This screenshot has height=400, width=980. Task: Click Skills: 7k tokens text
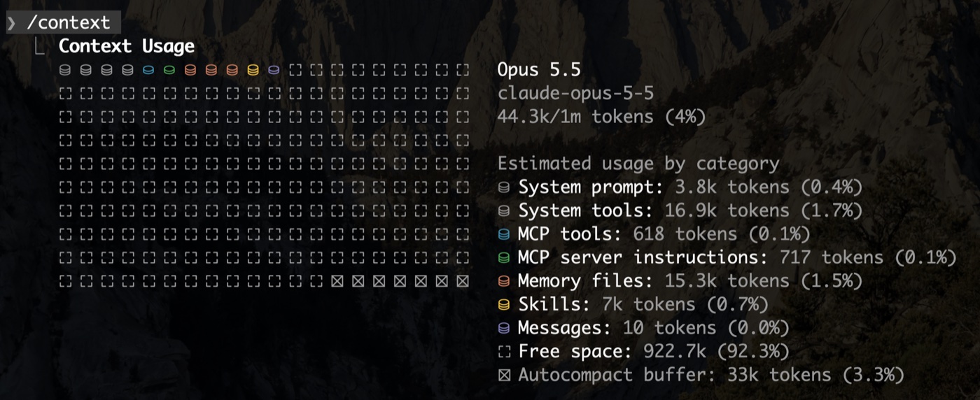(x=643, y=305)
